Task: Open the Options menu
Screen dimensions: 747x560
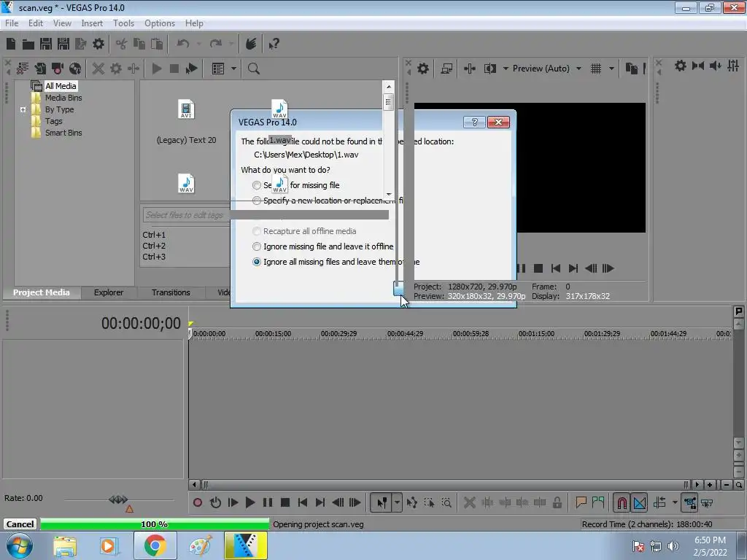Action: click(160, 23)
